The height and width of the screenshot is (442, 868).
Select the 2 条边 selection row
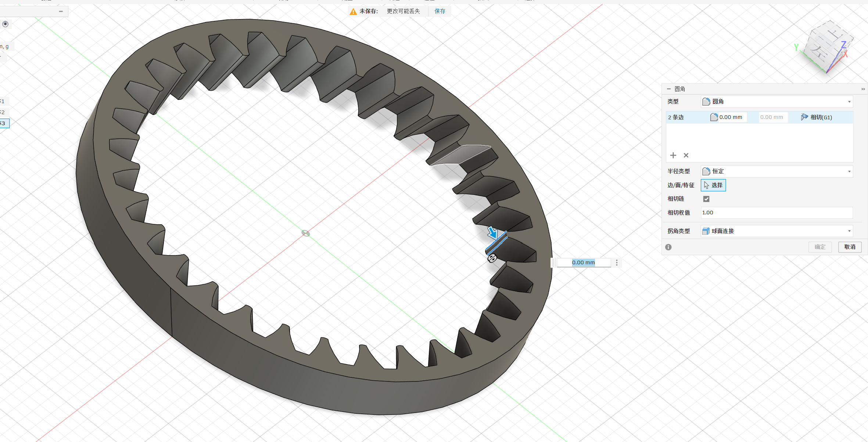pos(759,117)
